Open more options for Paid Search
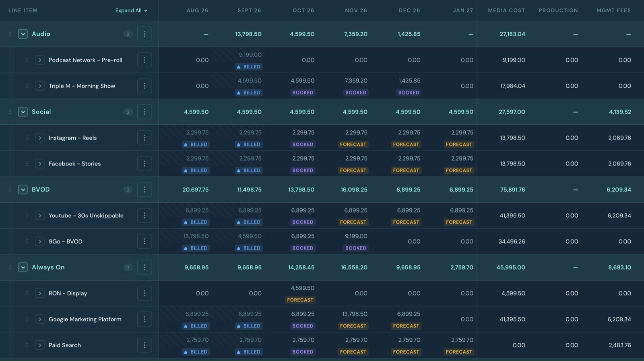 point(144,345)
